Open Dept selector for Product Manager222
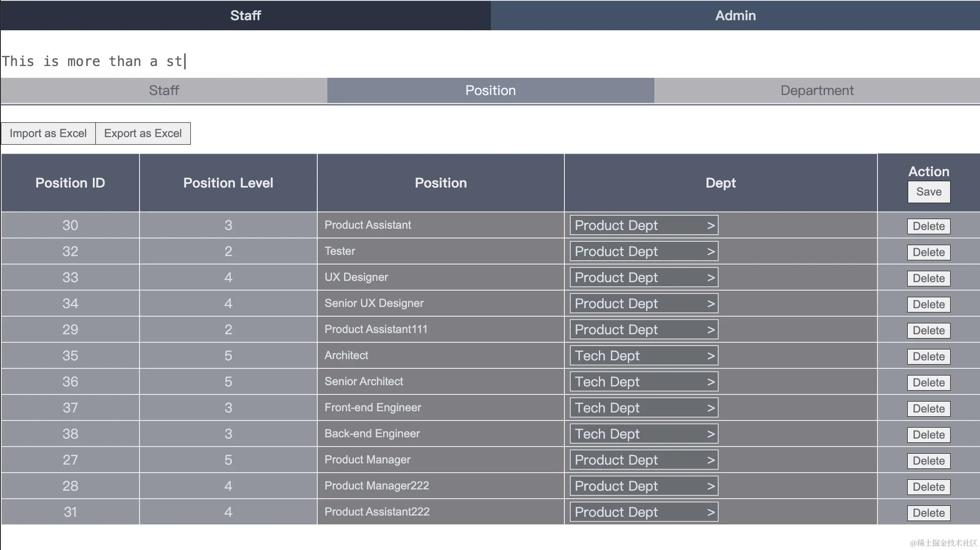The image size is (980, 550). point(643,486)
